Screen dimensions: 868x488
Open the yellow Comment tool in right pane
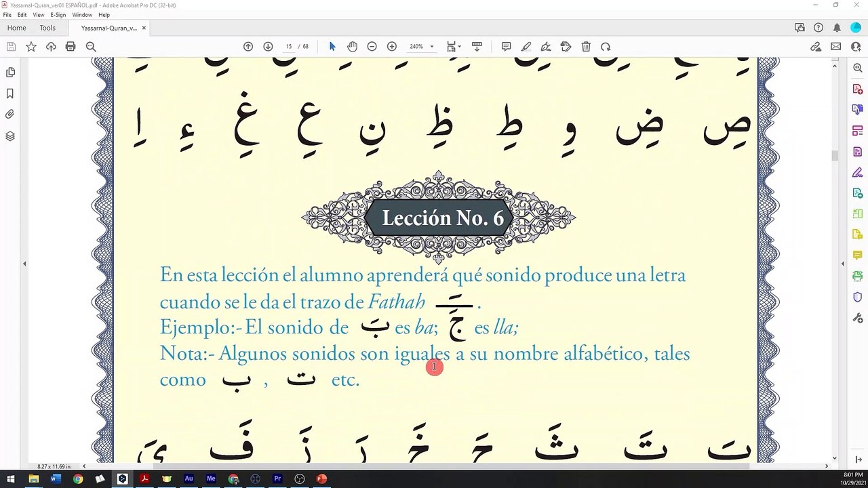pos(858,256)
